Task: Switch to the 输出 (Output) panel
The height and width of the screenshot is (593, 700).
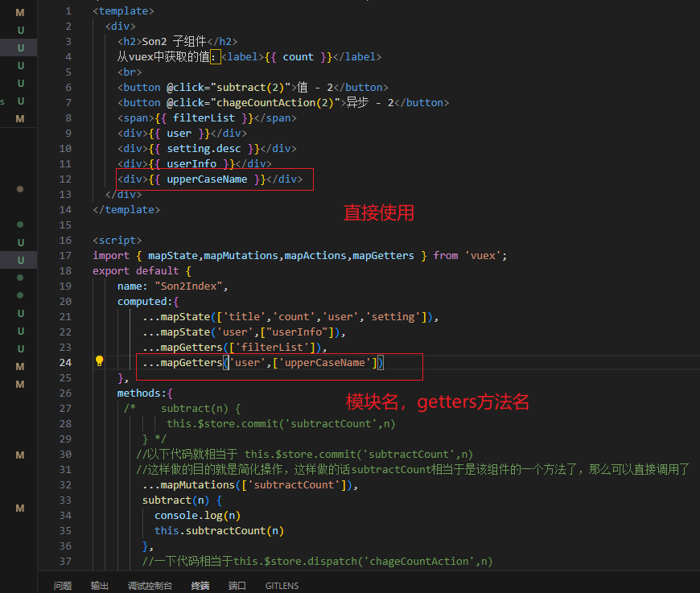Action: 100,585
